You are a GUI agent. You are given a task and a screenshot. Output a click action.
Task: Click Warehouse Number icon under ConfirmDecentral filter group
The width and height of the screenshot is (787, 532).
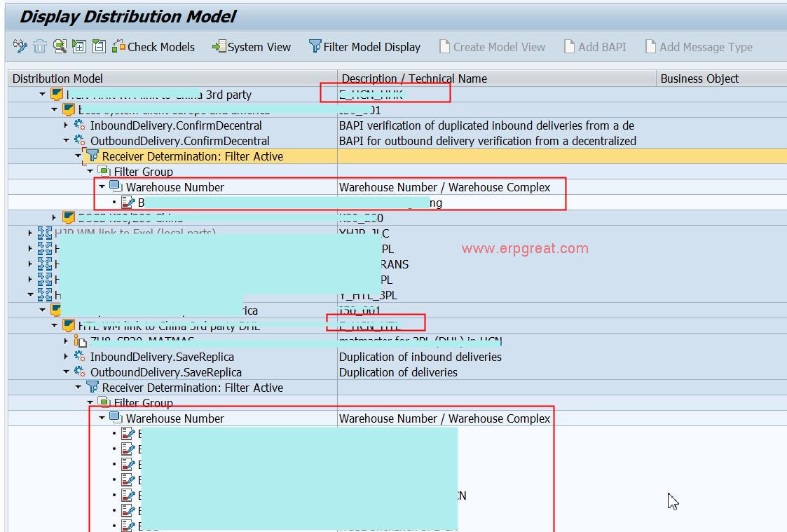[116, 186]
